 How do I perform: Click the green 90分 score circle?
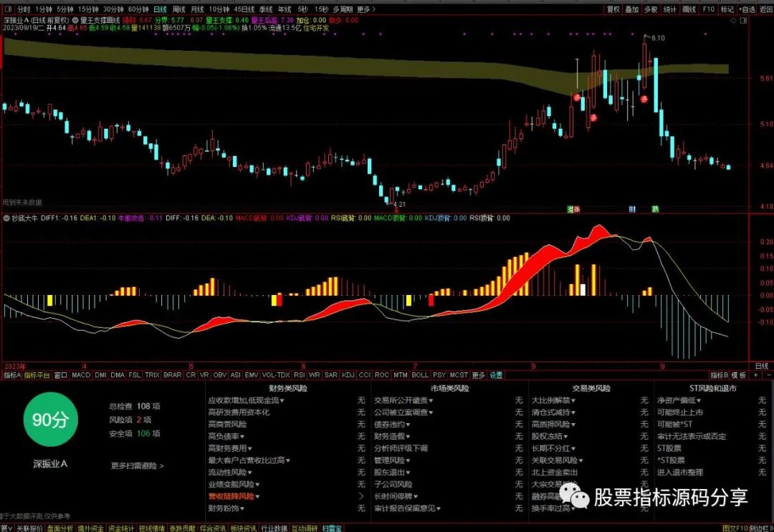click(50, 420)
